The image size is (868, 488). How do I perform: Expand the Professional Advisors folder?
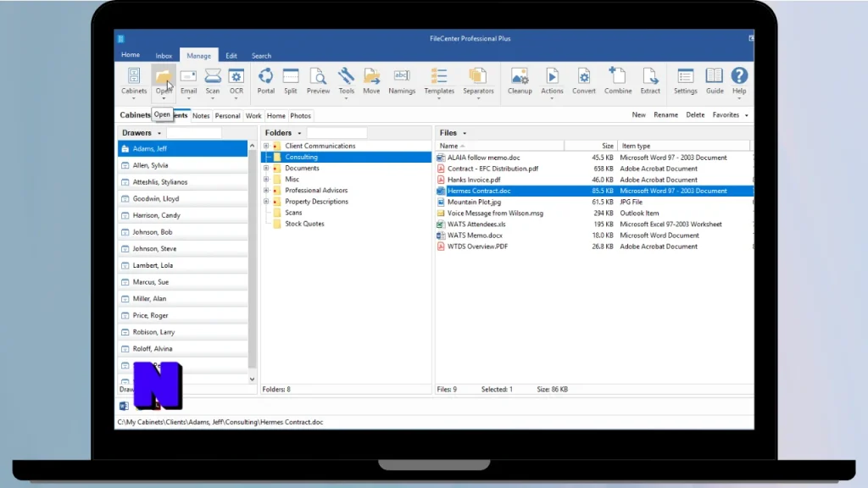pyautogui.click(x=266, y=191)
